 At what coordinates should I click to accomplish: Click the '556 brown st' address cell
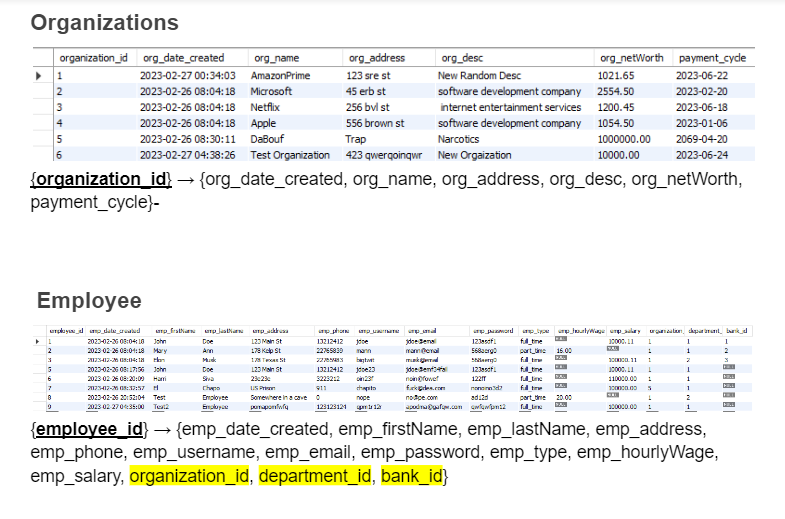coord(374,124)
